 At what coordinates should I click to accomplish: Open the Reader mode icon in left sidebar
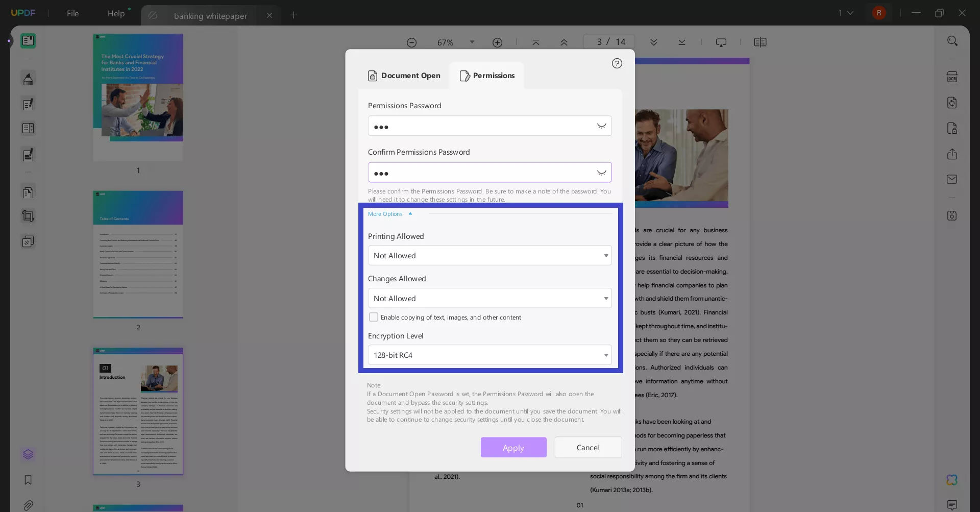click(28, 41)
